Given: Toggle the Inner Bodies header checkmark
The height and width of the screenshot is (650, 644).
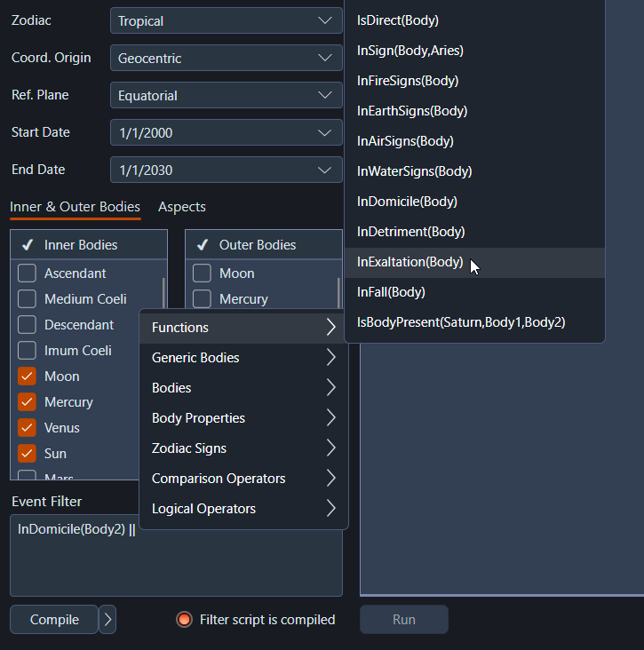Looking at the screenshot, I should click(x=28, y=245).
